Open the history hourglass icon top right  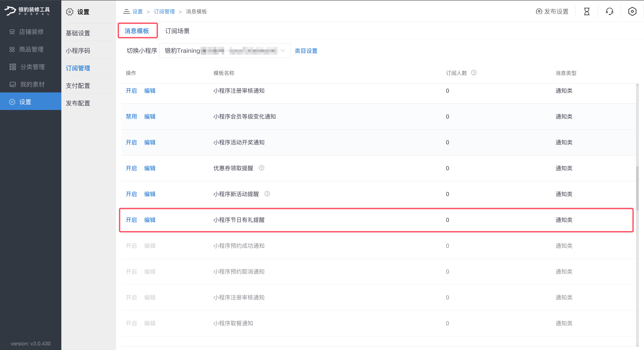(x=587, y=11)
